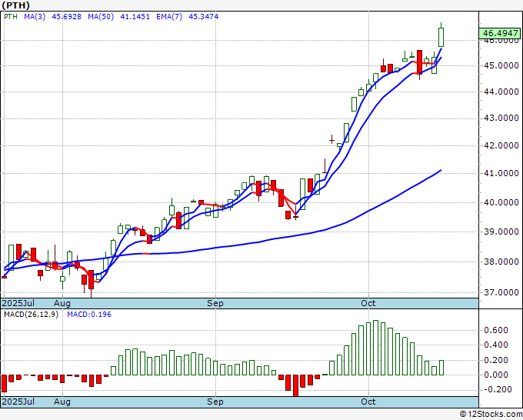Screen dimensions: 523x420
Task: Click the EMA(7) value 45.3474
Action: (x=204, y=17)
